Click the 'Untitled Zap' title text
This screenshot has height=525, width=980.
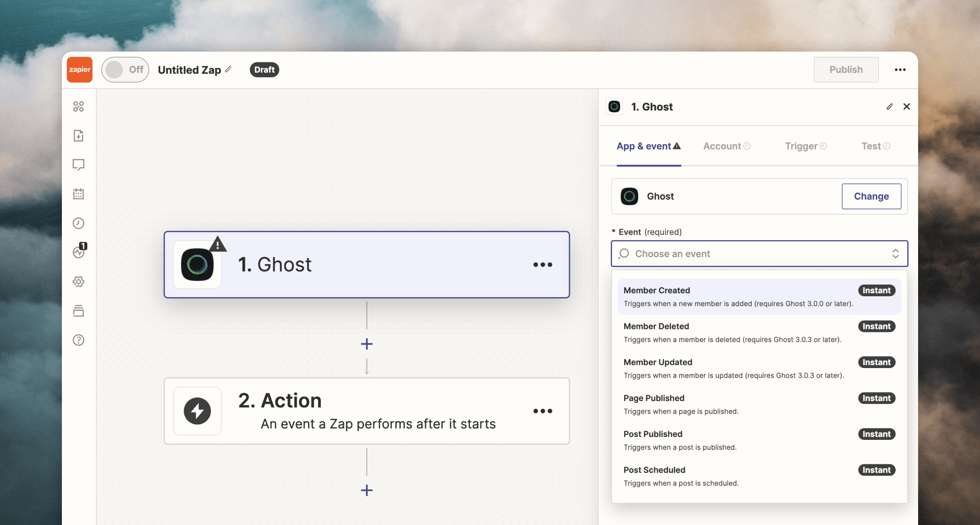(x=189, y=70)
